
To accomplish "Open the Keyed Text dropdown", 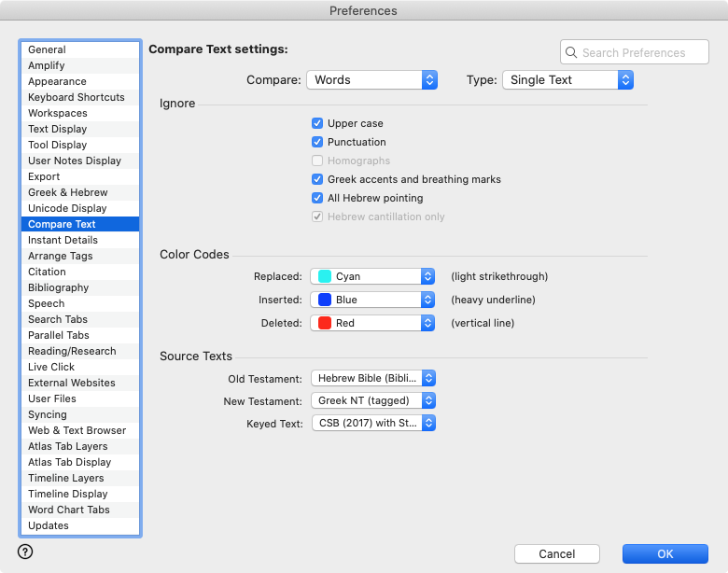I will click(x=372, y=423).
